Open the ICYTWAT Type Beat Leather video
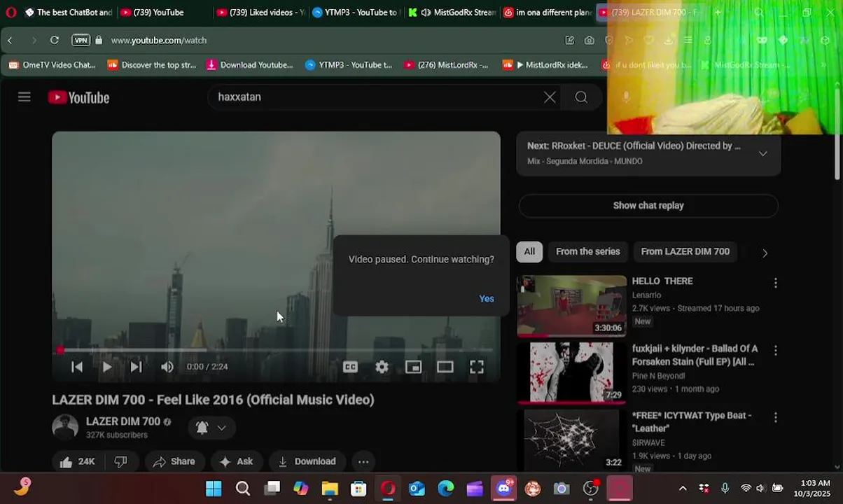Image resolution: width=843 pixels, height=504 pixels. [x=571, y=440]
